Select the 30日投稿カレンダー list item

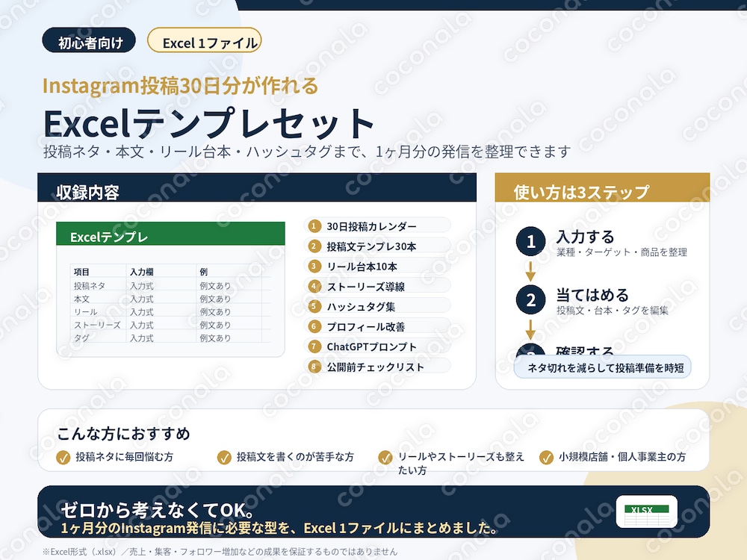pyautogui.click(x=376, y=225)
